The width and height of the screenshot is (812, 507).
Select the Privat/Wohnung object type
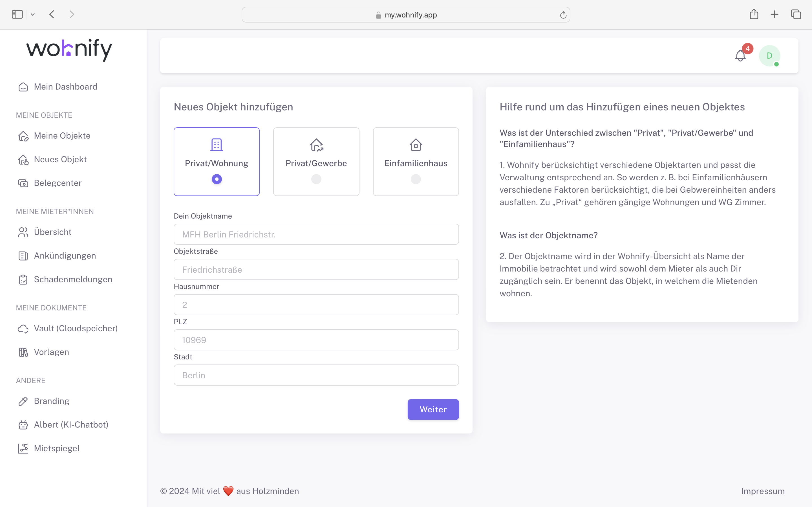click(x=217, y=162)
